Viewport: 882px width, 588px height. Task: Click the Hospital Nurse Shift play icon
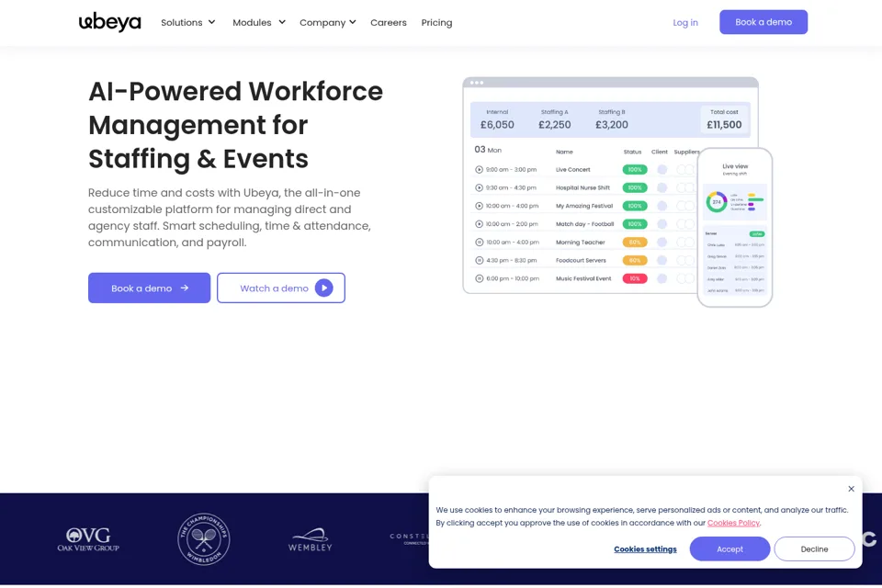point(480,187)
